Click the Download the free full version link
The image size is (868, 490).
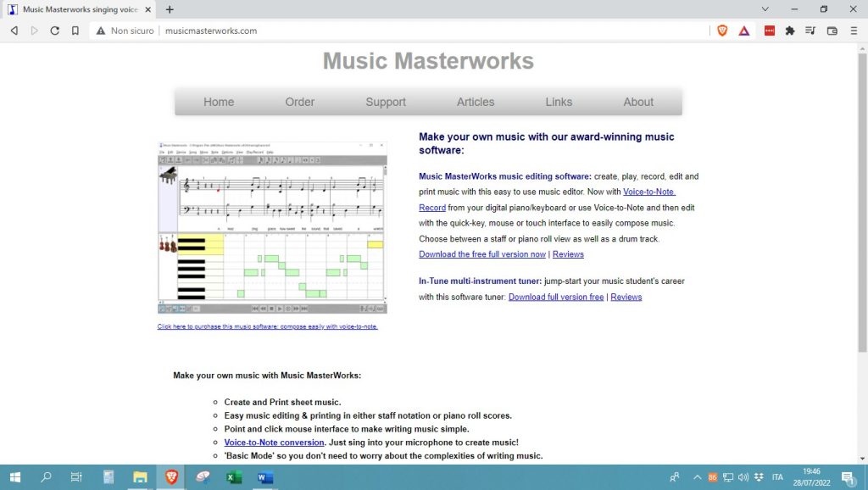(481, 253)
